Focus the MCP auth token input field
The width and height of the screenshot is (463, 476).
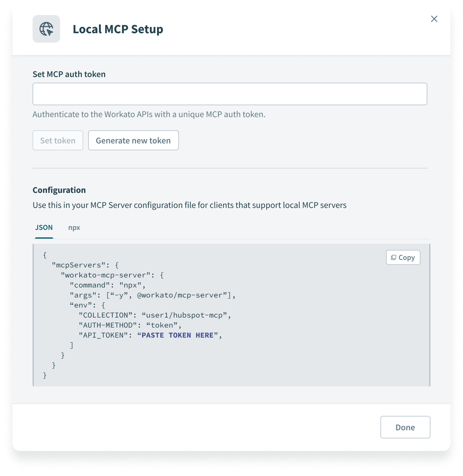(x=230, y=94)
